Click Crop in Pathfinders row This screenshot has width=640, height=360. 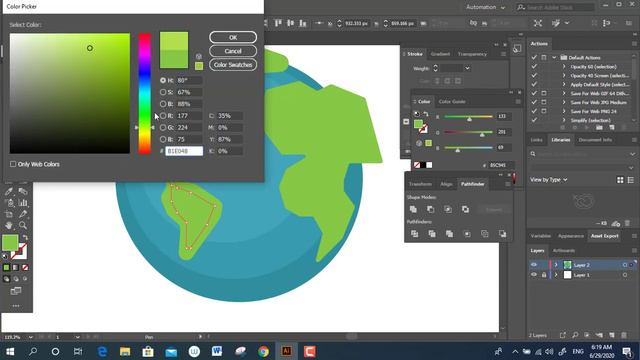467,234
